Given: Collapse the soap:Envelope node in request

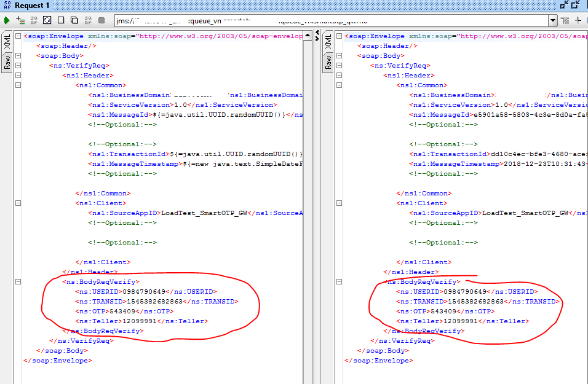Looking at the screenshot, I should click(x=17, y=36).
